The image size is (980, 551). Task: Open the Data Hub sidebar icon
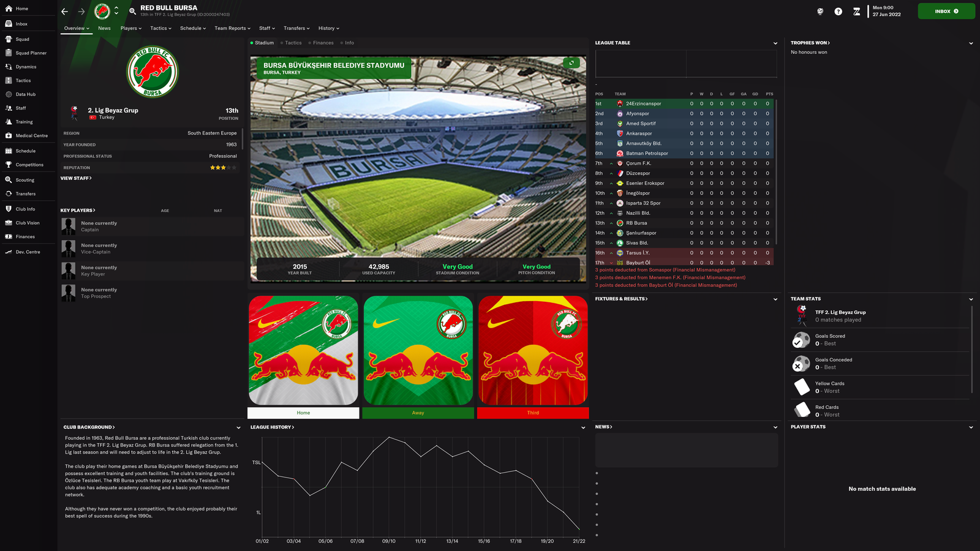point(9,94)
